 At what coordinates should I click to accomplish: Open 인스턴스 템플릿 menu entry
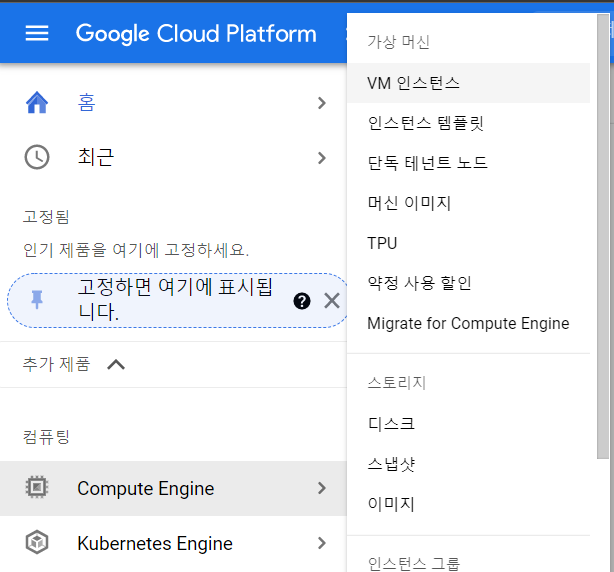[x=468, y=123]
